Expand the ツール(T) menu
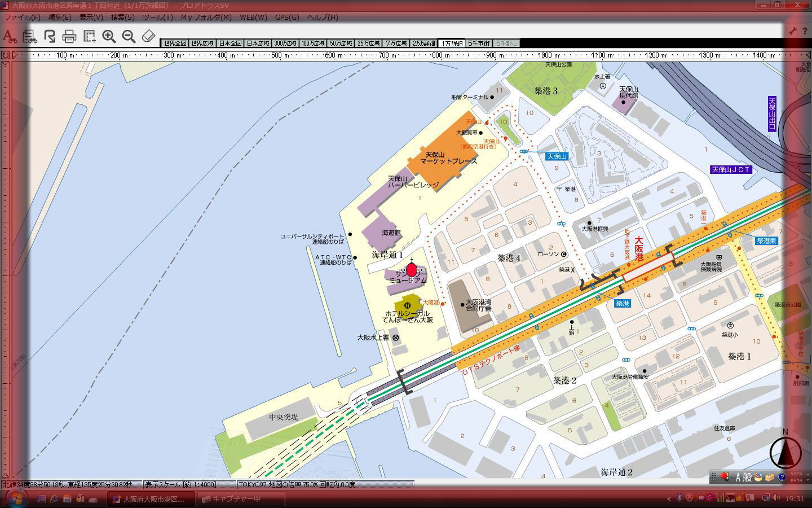 tap(157, 17)
